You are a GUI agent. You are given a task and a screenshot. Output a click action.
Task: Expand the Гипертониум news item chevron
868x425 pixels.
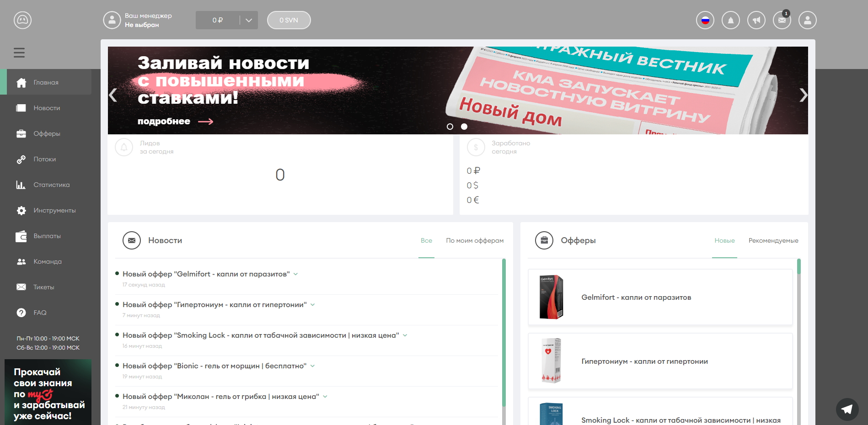313,305
